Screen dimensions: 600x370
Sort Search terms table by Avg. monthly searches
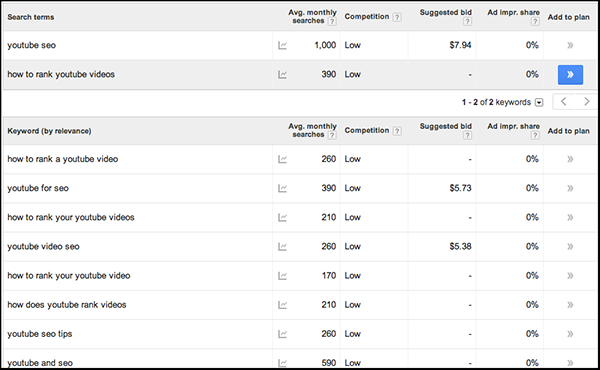[x=312, y=16]
